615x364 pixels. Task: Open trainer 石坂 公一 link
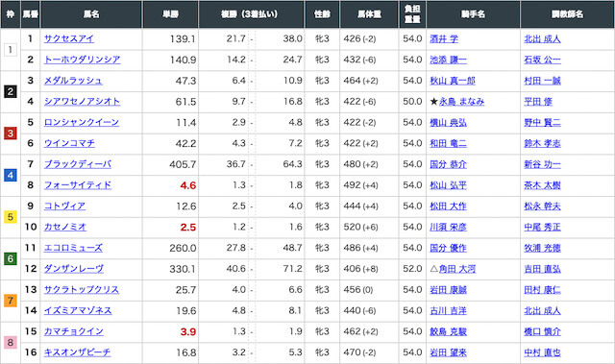point(542,60)
